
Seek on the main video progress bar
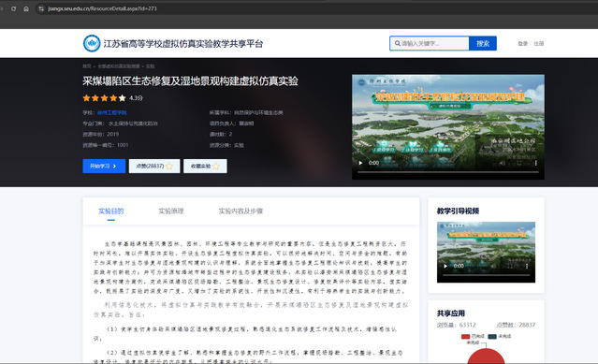click(447, 172)
